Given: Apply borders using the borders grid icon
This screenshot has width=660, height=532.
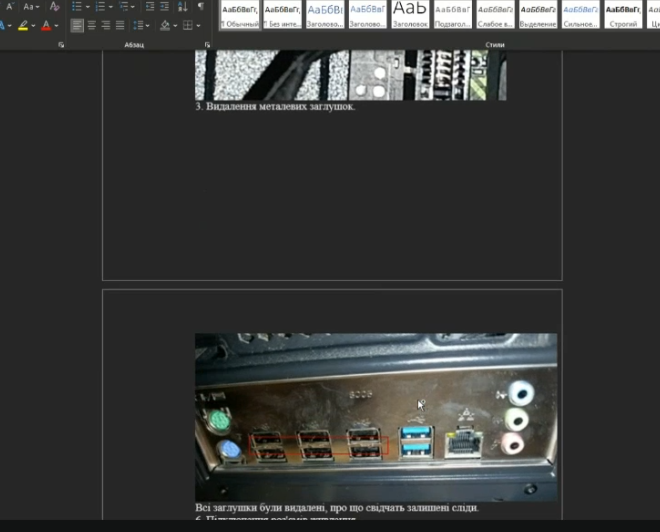Looking at the screenshot, I should (188, 26).
